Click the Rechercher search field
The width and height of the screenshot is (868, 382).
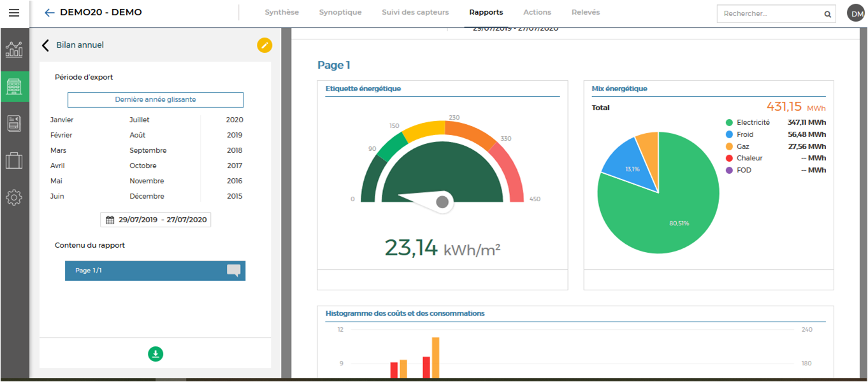768,13
